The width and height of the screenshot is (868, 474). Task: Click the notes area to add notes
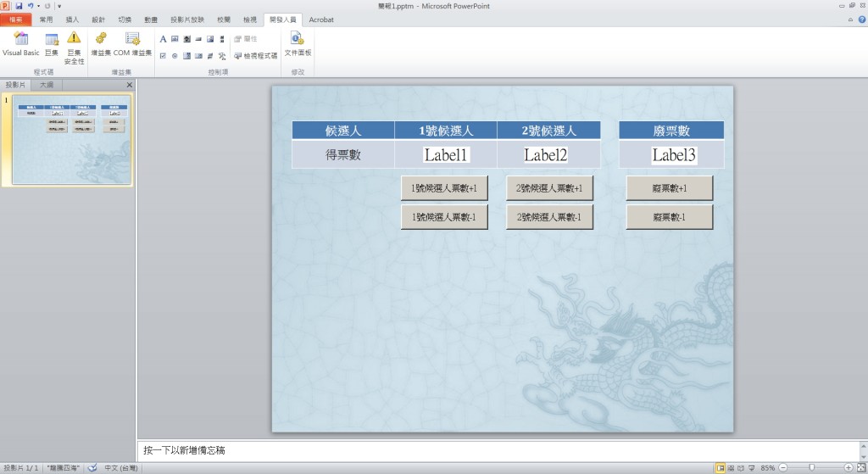pos(498,450)
